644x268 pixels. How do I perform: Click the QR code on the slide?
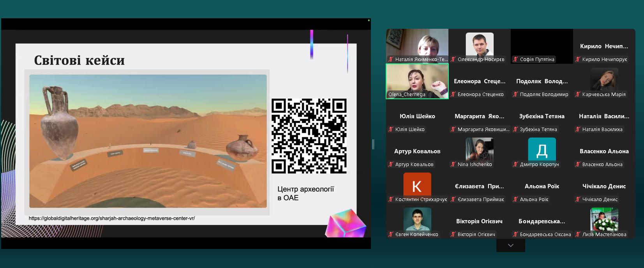(x=309, y=136)
